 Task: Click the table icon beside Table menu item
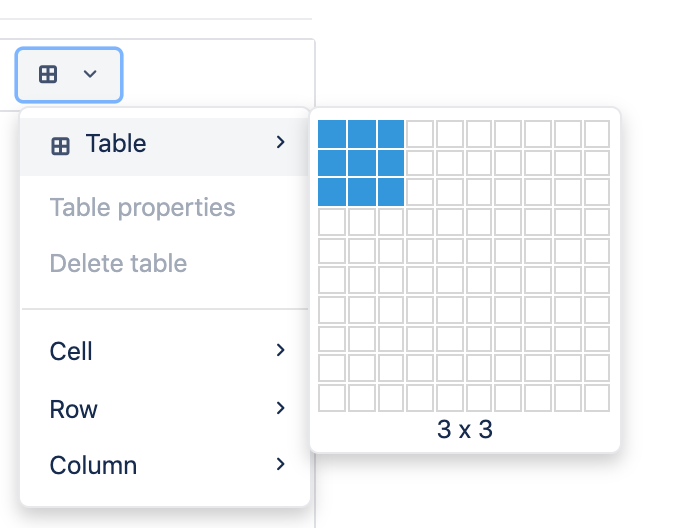tap(61, 146)
